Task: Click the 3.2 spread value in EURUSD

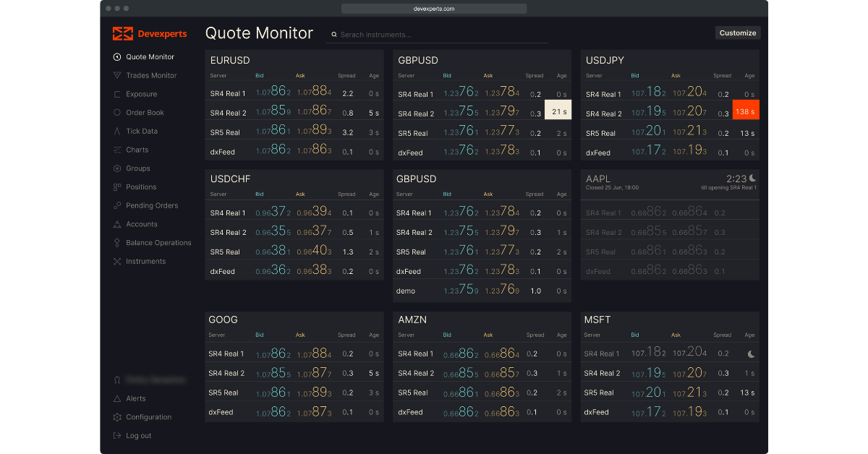Action: click(x=347, y=133)
